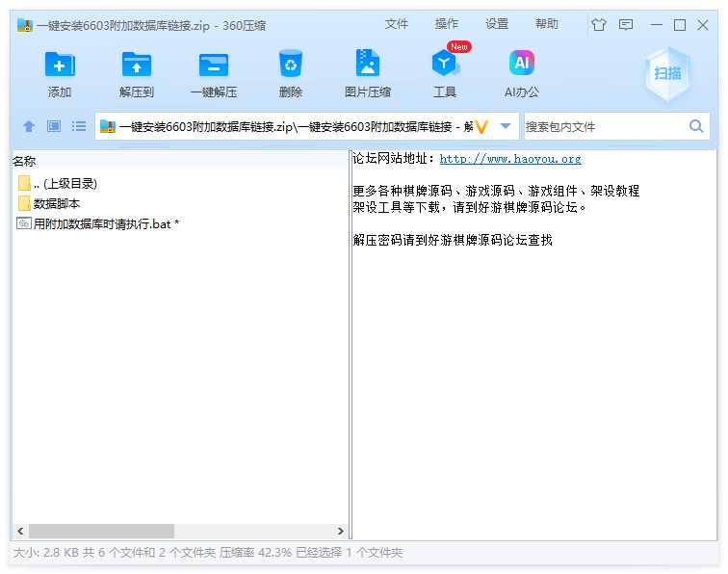
Task: Open the 操作 menu
Action: [446, 24]
